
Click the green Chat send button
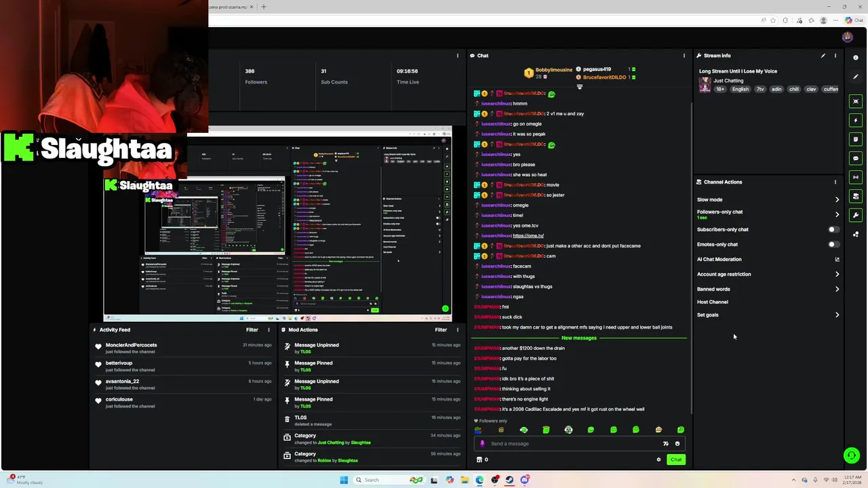676,460
